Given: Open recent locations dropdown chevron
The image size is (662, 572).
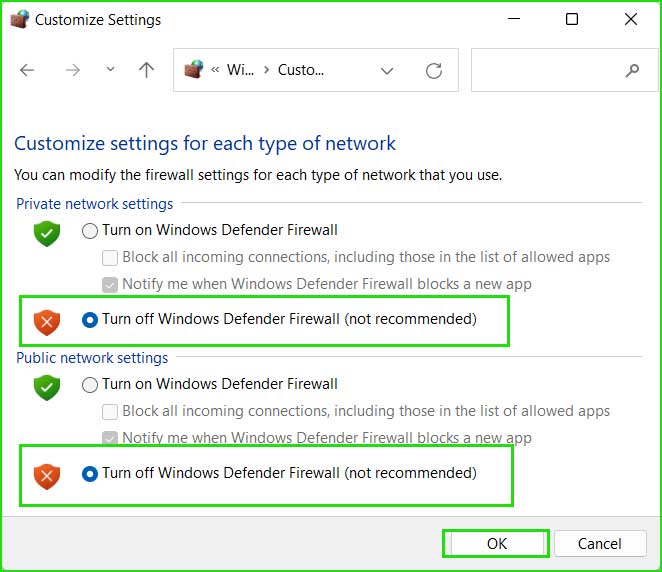Looking at the screenshot, I should 110,69.
